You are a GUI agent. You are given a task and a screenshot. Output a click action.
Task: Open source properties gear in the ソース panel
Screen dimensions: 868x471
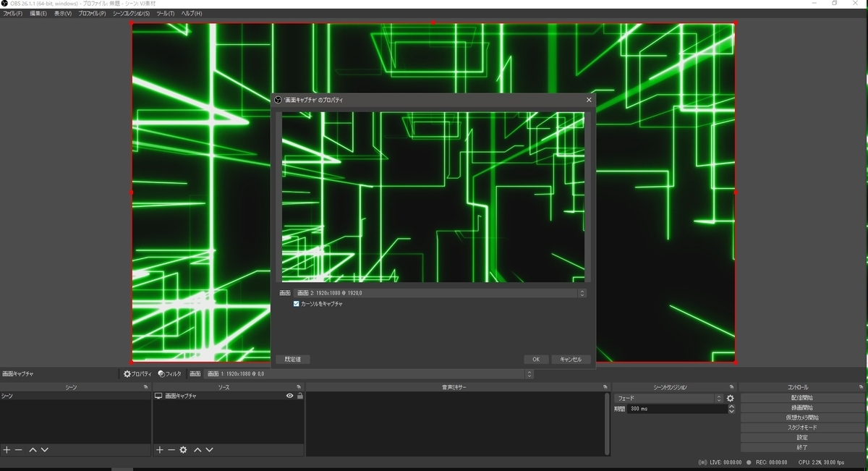(x=184, y=450)
